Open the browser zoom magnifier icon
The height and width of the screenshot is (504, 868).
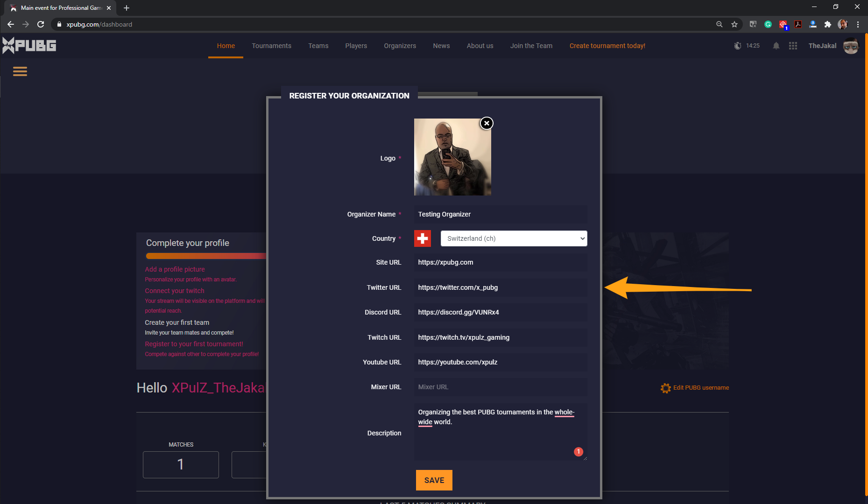point(720,24)
